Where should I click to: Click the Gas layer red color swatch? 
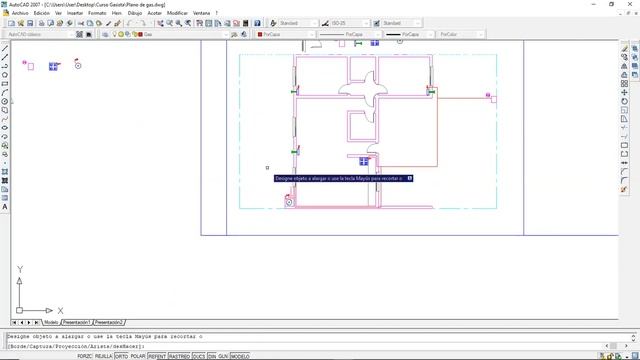point(140,35)
